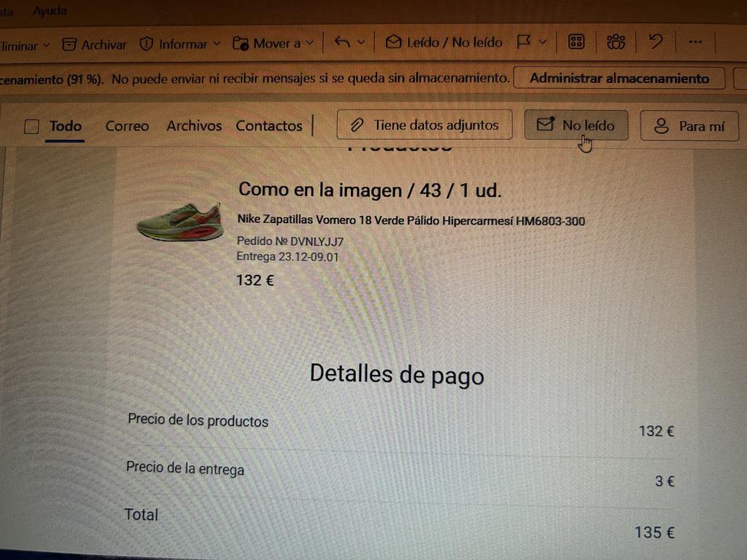Click the undo arrow icon
The width and height of the screenshot is (747, 560).
coord(656,42)
